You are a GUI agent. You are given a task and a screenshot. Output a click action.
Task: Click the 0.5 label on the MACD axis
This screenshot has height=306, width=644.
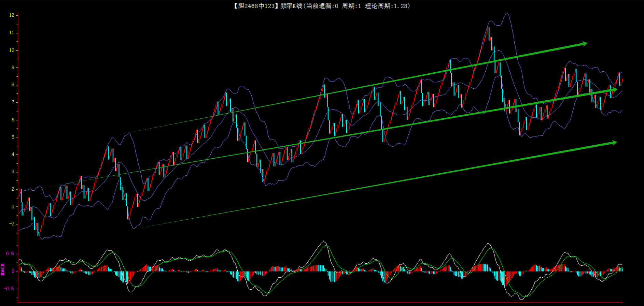pyautogui.click(x=10, y=253)
